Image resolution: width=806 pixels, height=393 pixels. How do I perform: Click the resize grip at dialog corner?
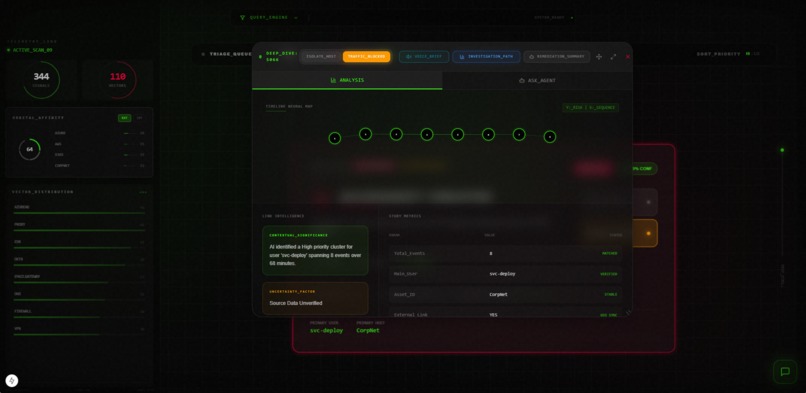point(628,311)
